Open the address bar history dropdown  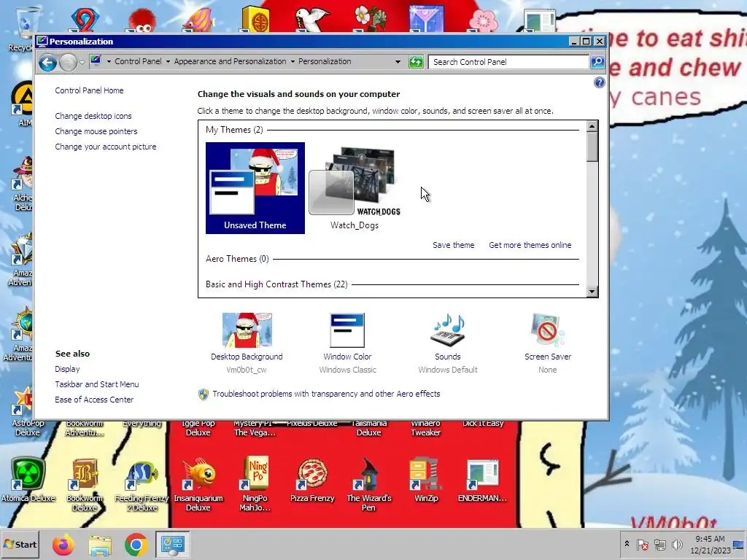click(398, 62)
